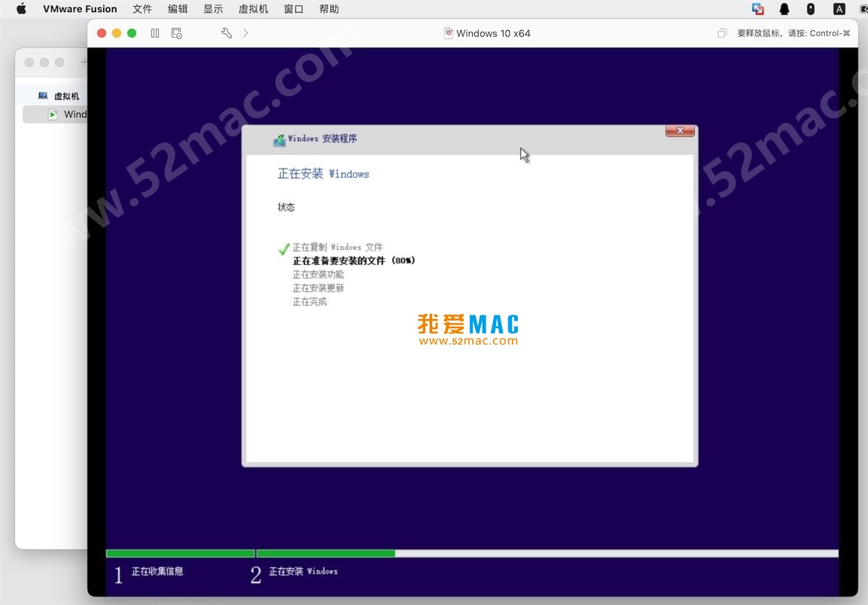Open the 文件 menu
Viewport: 868px width, 605px height.
pyautogui.click(x=142, y=9)
